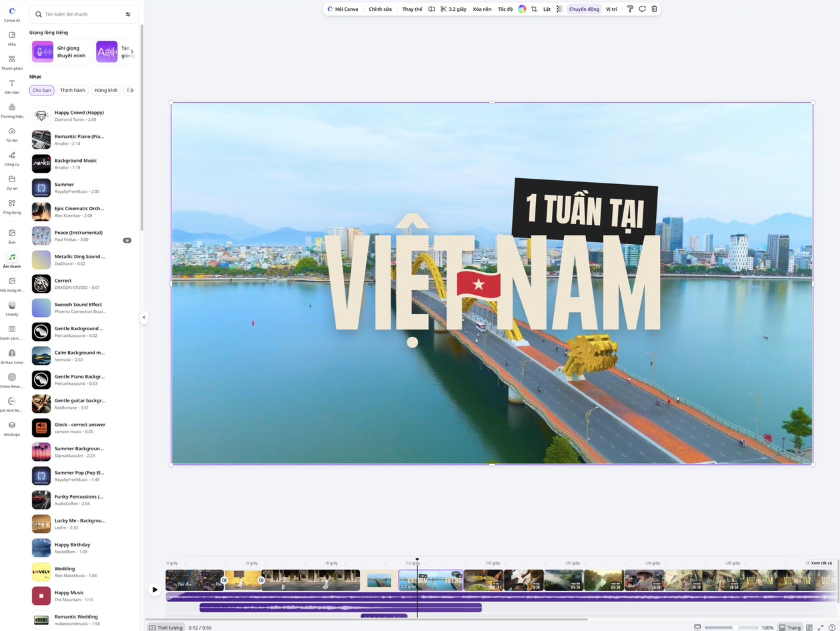Open the Chỉnh sửa edit menu
This screenshot has width=840, height=631.
380,9
